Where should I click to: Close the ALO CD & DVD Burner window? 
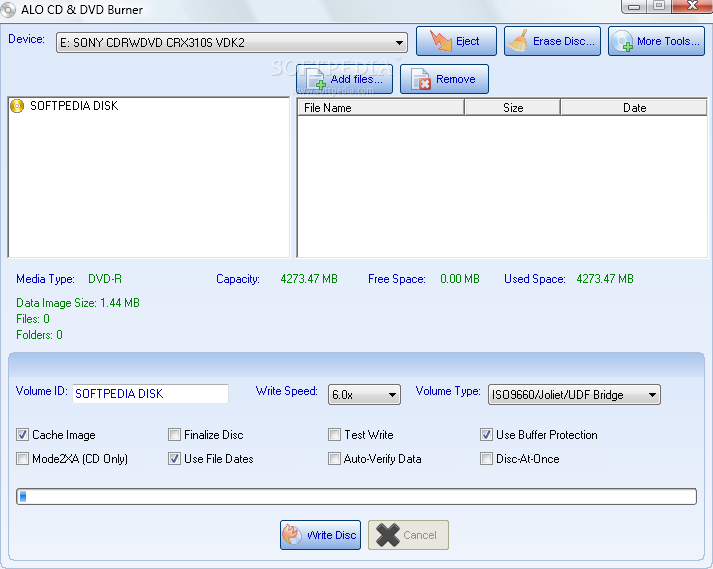(x=692, y=6)
